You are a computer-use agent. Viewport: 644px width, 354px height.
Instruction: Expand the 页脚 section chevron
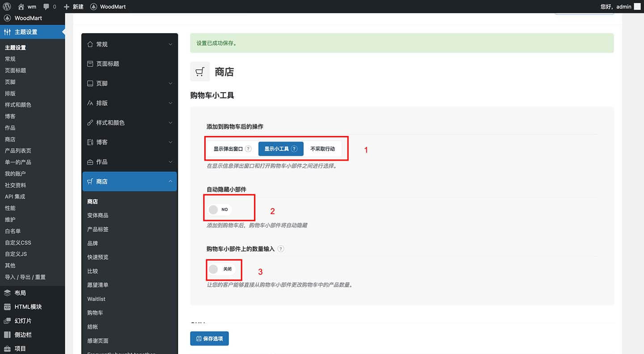point(170,83)
